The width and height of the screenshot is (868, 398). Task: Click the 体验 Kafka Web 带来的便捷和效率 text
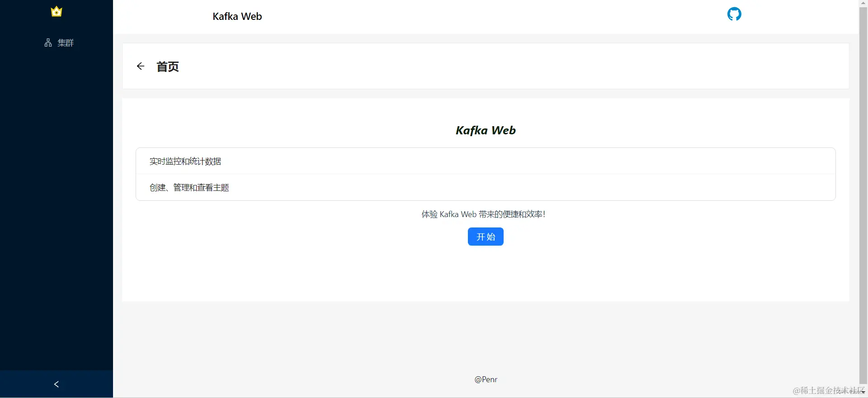coord(483,214)
